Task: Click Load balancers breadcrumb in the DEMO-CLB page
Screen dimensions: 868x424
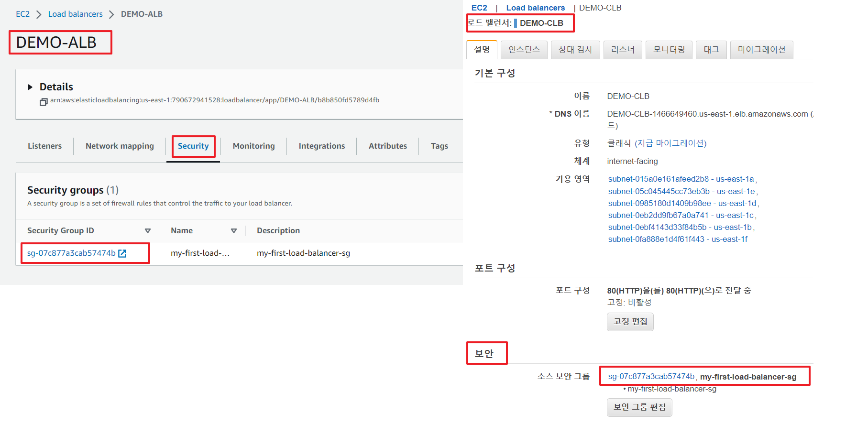Action: (x=536, y=8)
